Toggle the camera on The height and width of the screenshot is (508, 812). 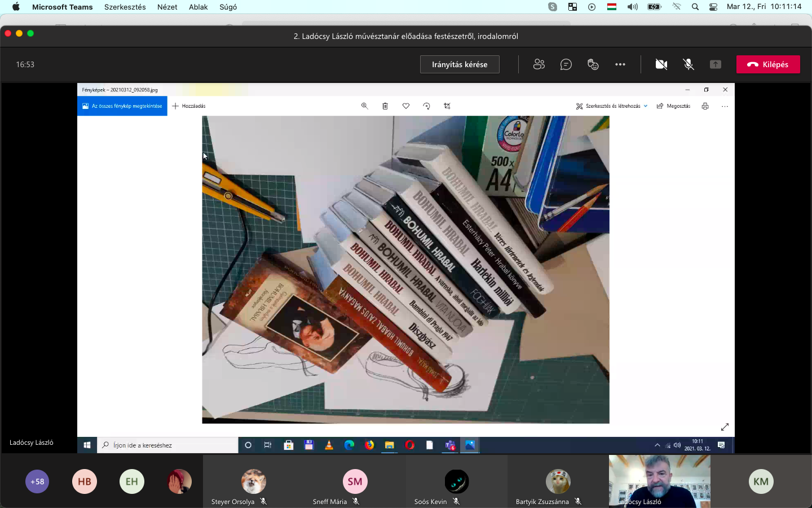(661, 64)
